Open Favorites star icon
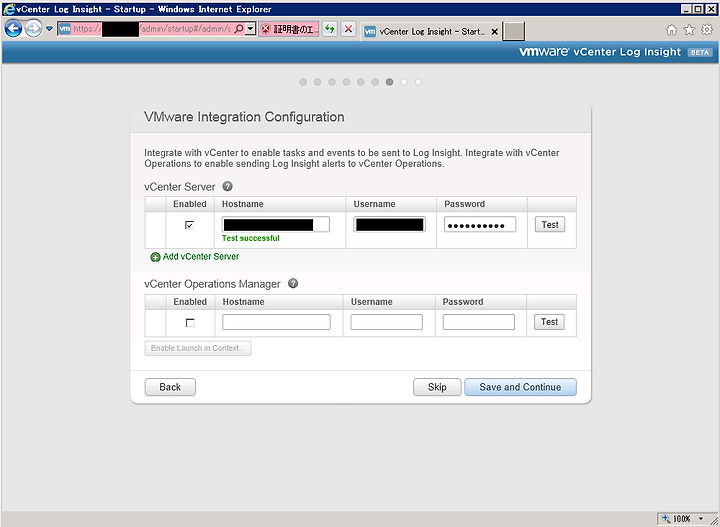The image size is (720, 527). point(689,30)
